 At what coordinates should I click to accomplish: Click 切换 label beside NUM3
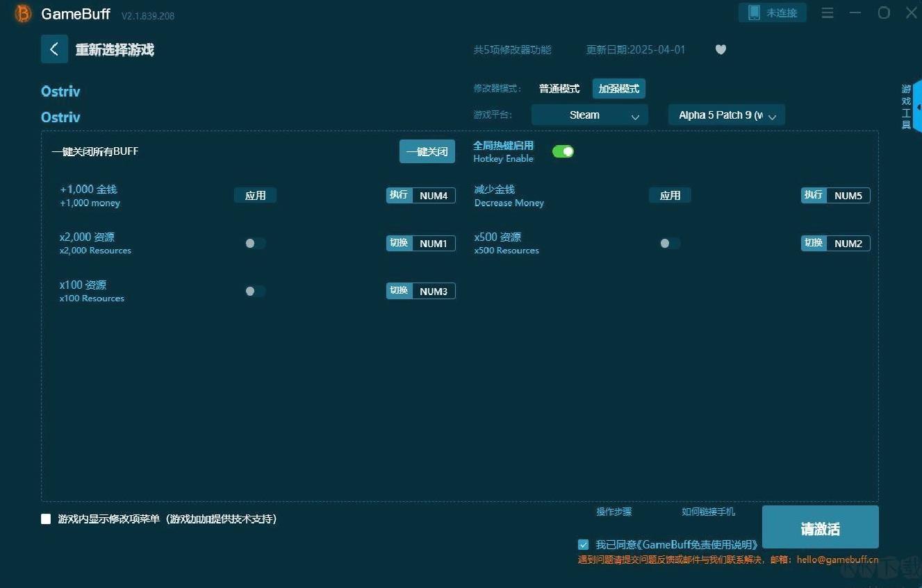399,291
